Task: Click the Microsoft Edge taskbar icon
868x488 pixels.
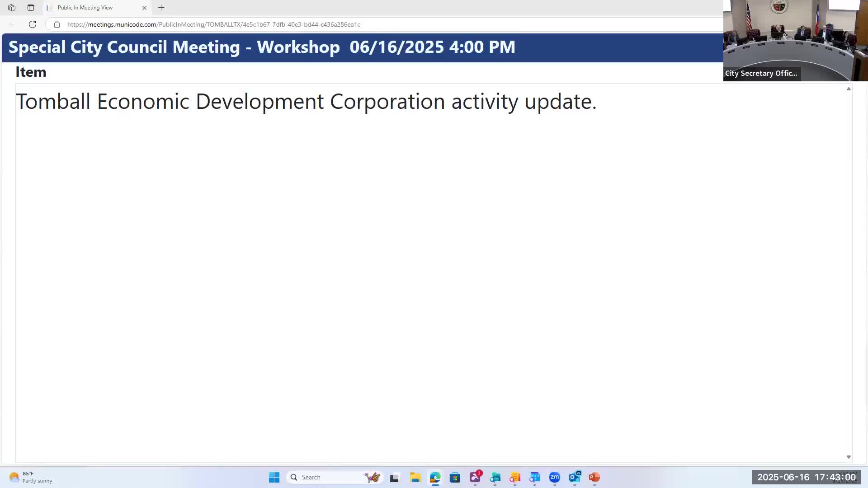Action: pyautogui.click(x=435, y=477)
